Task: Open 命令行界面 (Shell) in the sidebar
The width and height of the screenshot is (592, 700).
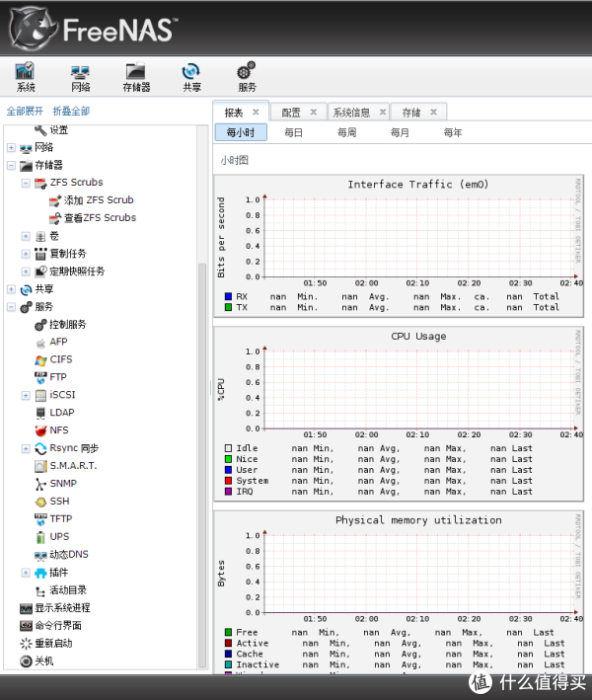Action: tap(26, 626)
